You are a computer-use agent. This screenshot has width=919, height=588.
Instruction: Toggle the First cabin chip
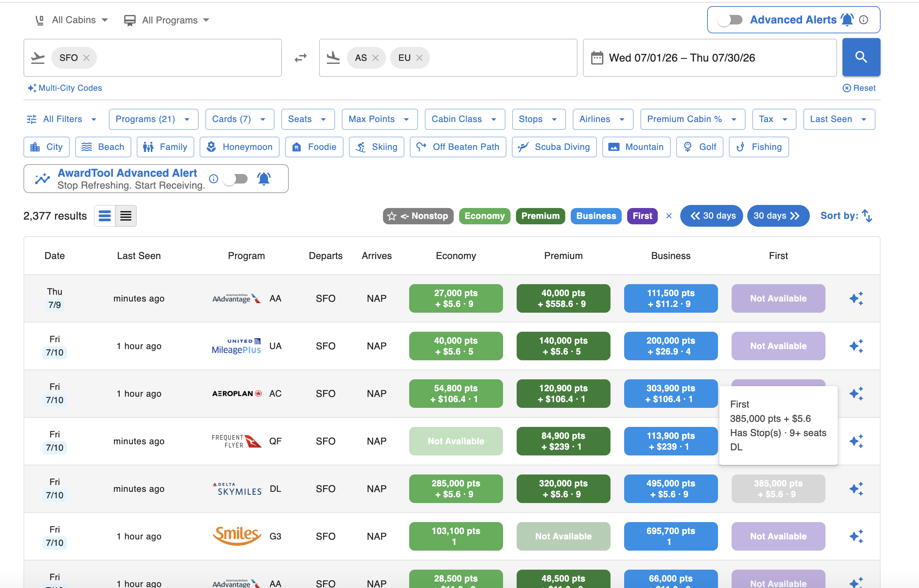[x=642, y=216]
